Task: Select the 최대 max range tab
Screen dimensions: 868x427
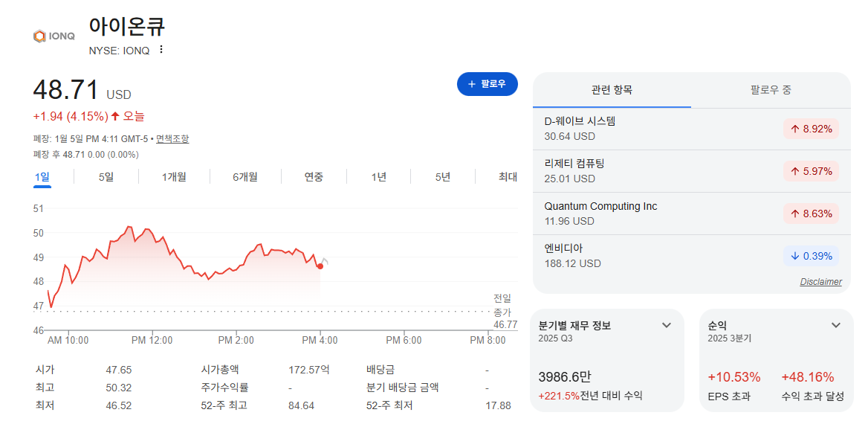Action: (508, 176)
